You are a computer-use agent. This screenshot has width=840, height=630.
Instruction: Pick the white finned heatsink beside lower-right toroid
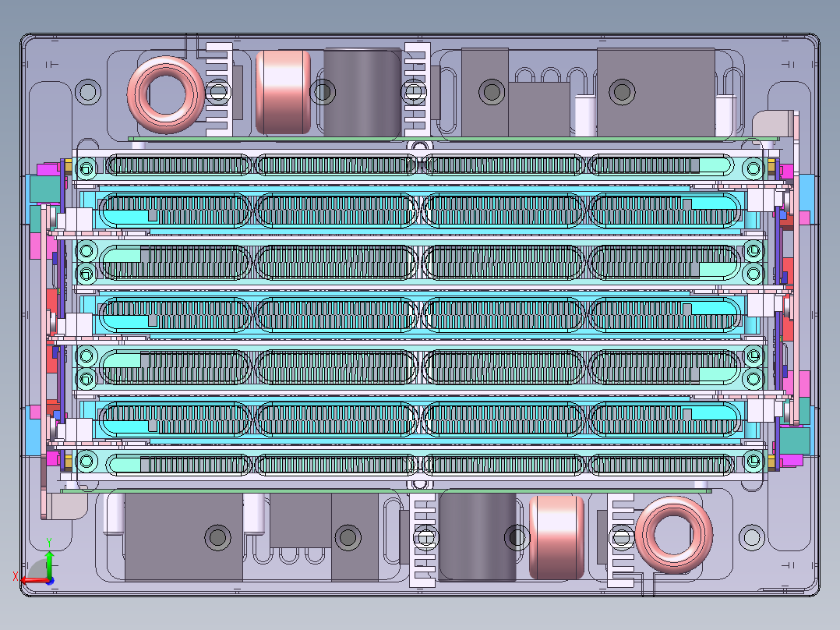(621, 540)
